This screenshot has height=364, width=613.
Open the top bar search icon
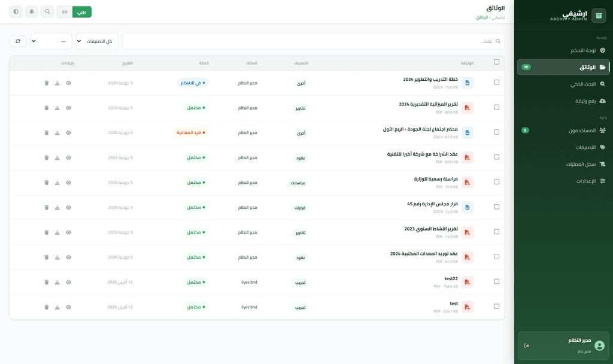[x=47, y=12]
